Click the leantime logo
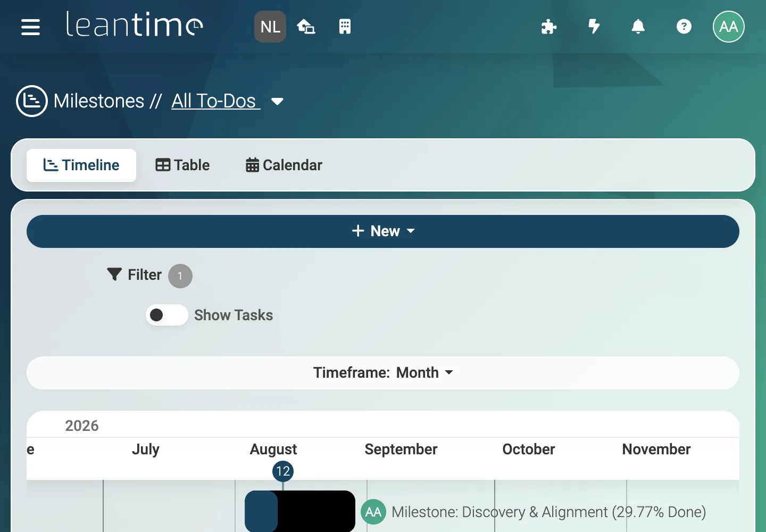This screenshot has width=766, height=532. tap(134, 24)
